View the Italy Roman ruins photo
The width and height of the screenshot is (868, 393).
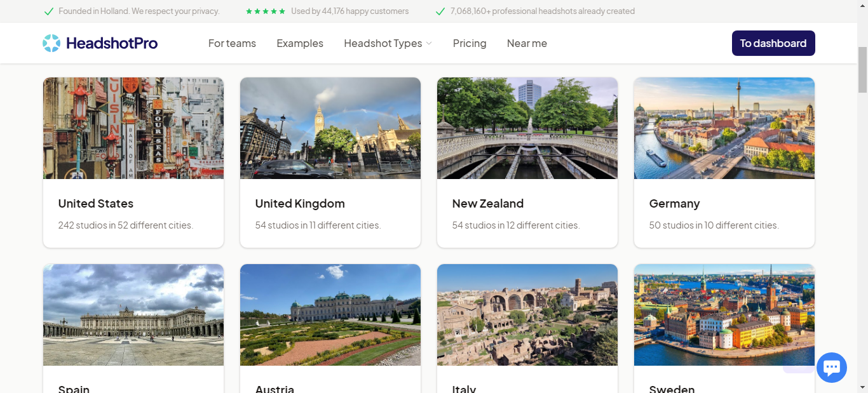527,315
